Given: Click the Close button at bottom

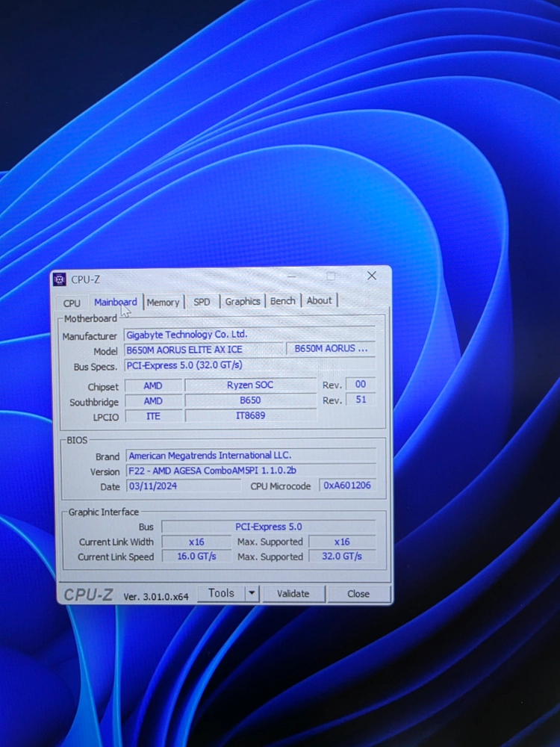Looking at the screenshot, I should (358, 594).
